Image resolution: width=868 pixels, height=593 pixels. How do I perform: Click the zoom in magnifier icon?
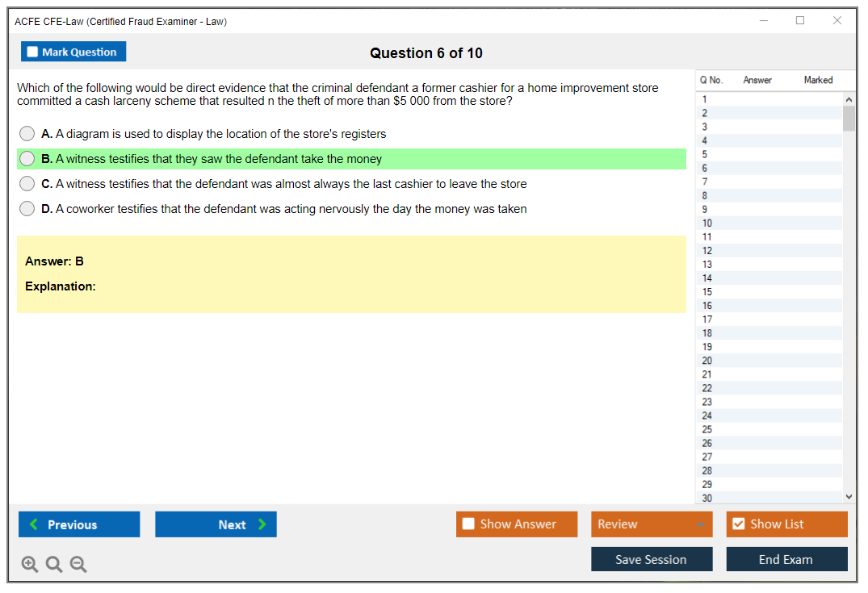(x=30, y=565)
